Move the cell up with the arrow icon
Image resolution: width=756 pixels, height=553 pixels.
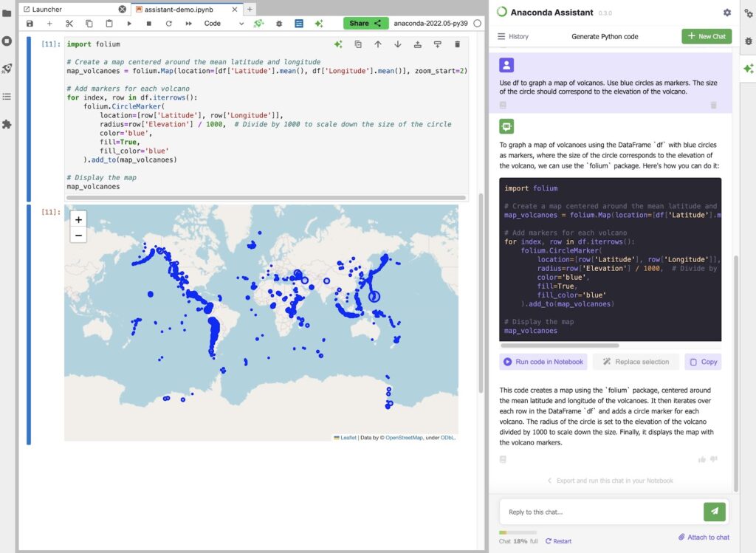(x=378, y=44)
